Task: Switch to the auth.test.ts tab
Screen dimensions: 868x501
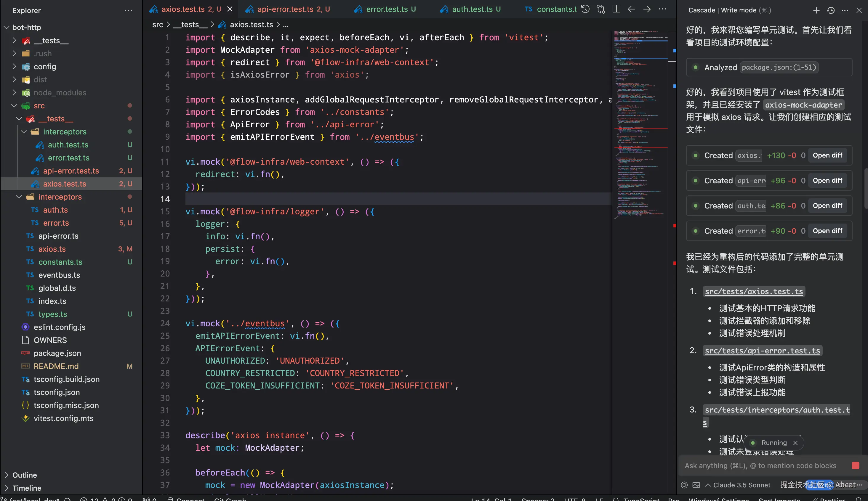Action: click(x=472, y=9)
